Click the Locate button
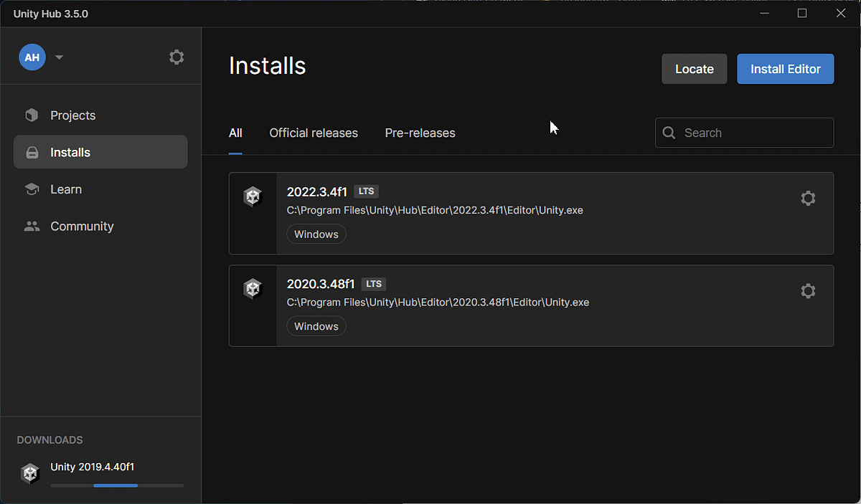This screenshot has height=504, width=861. click(694, 68)
